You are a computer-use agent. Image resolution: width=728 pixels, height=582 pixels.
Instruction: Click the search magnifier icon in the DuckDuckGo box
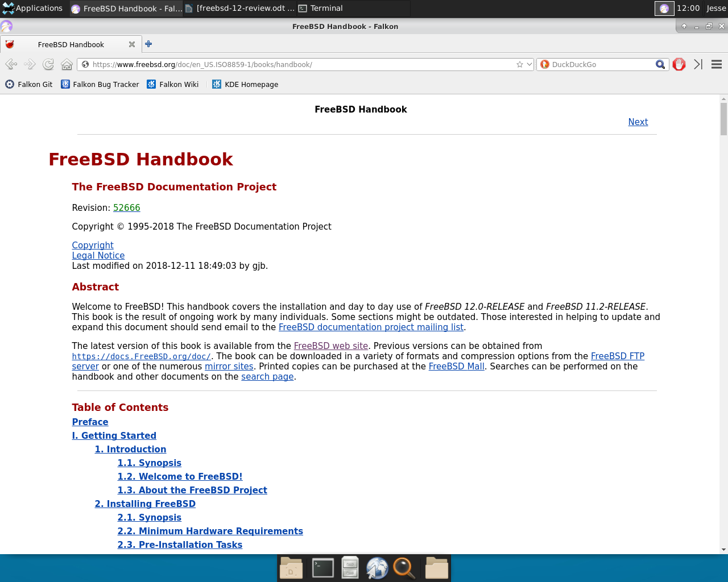660,64
